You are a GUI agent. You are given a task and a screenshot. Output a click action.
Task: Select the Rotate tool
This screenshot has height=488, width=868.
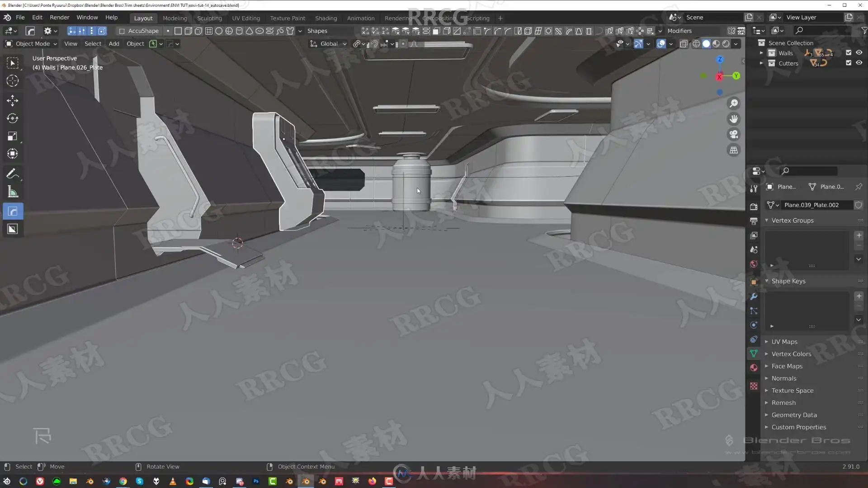pos(12,118)
